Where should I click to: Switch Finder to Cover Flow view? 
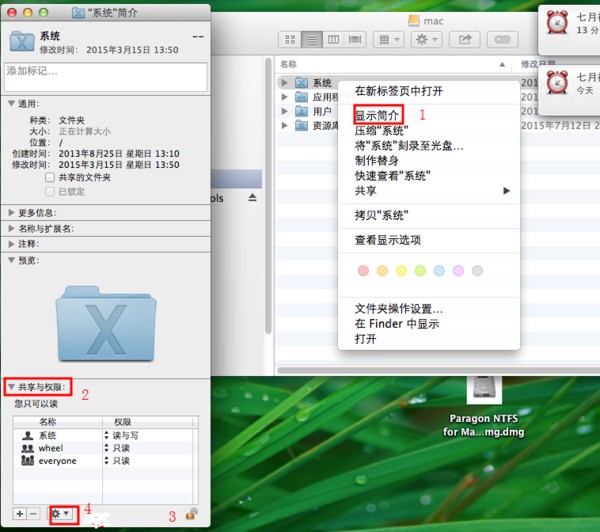(x=355, y=39)
